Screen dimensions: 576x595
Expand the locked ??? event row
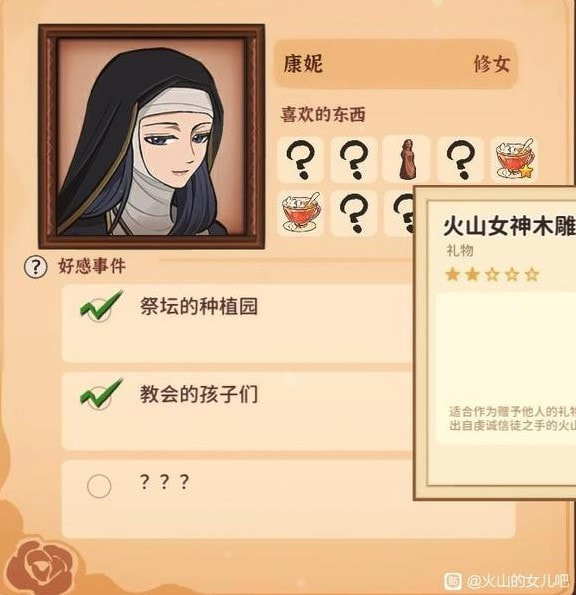click(288, 499)
